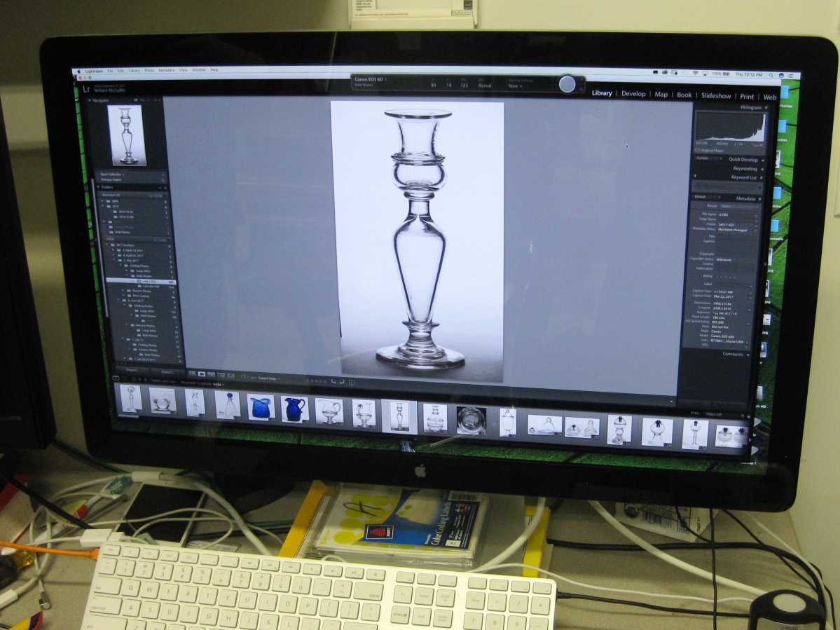The width and height of the screenshot is (840, 630).
Task: Collapse the Metadata panel
Action: point(759,199)
